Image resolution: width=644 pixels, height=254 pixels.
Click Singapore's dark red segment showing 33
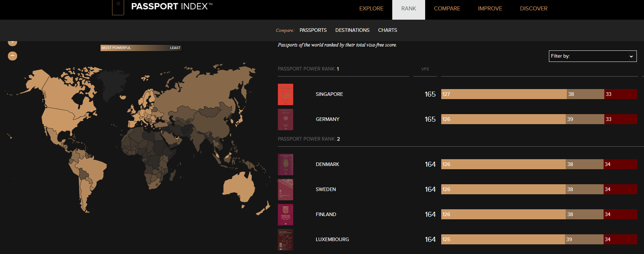[x=620, y=94]
